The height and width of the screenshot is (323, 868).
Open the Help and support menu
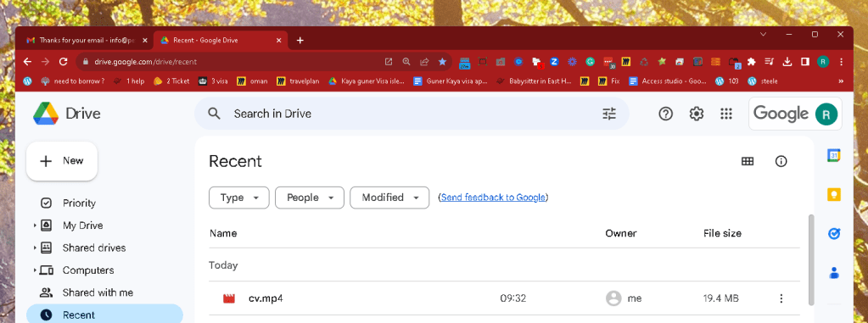click(x=665, y=114)
